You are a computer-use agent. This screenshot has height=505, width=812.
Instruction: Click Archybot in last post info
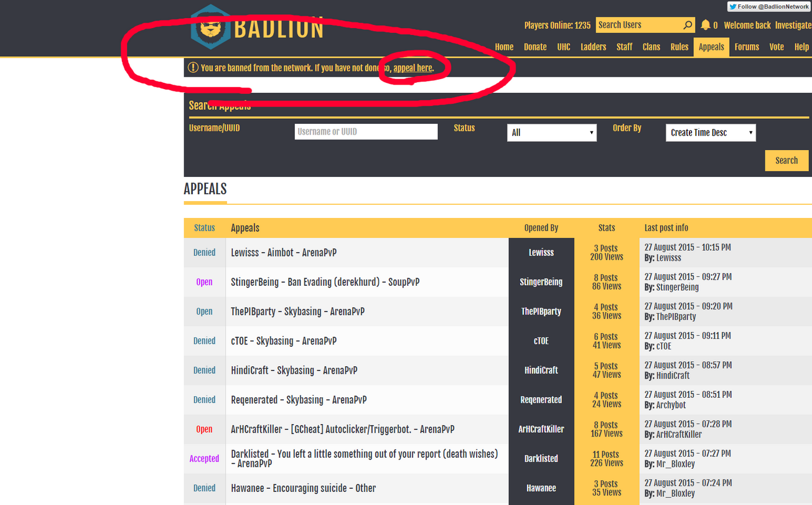coord(671,405)
